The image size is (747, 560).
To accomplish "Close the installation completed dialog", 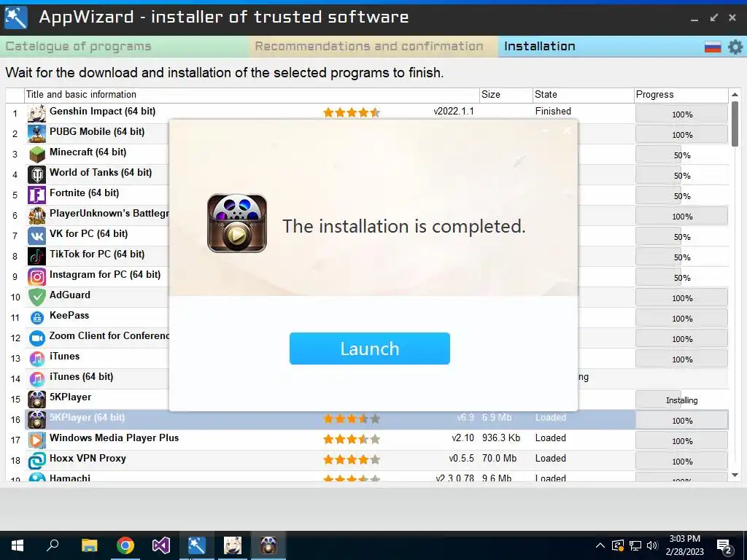I will 567,130.
